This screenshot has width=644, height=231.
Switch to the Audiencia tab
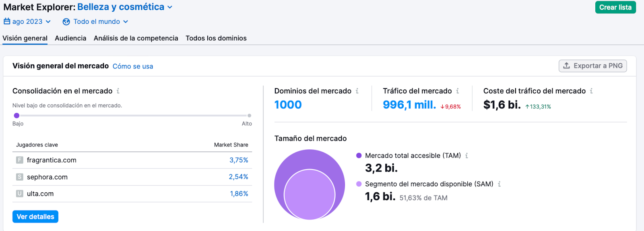70,38
